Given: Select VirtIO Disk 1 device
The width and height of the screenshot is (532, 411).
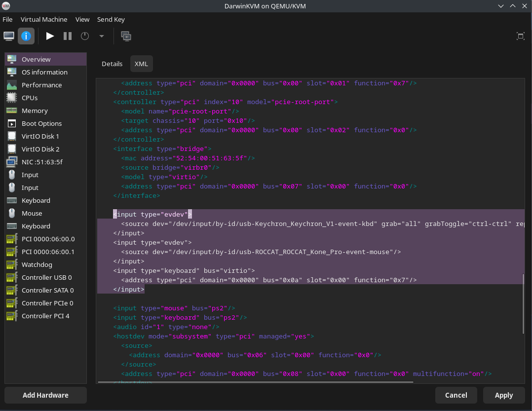Looking at the screenshot, I should point(40,136).
